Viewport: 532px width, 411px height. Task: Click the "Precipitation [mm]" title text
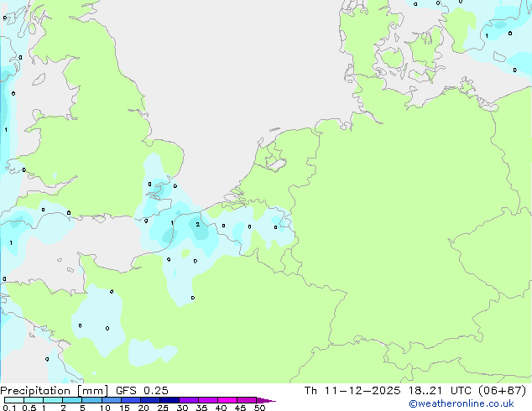click(x=55, y=391)
